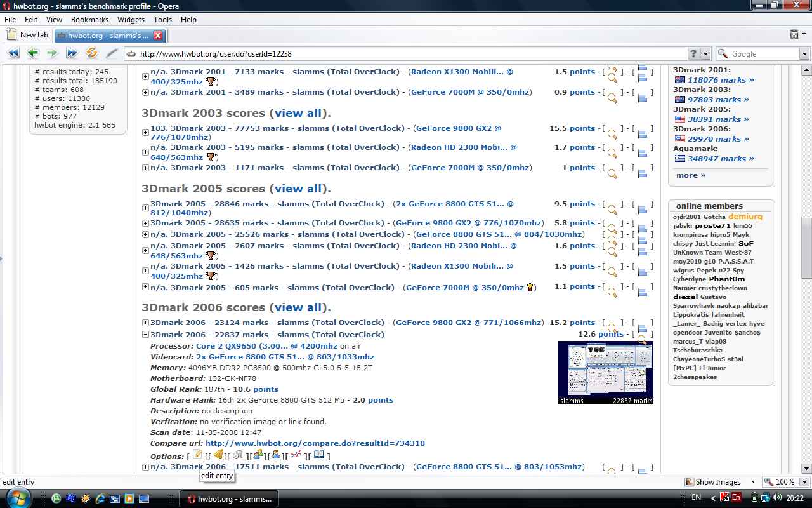Click the chart graph icon in Options

coord(296,455)
